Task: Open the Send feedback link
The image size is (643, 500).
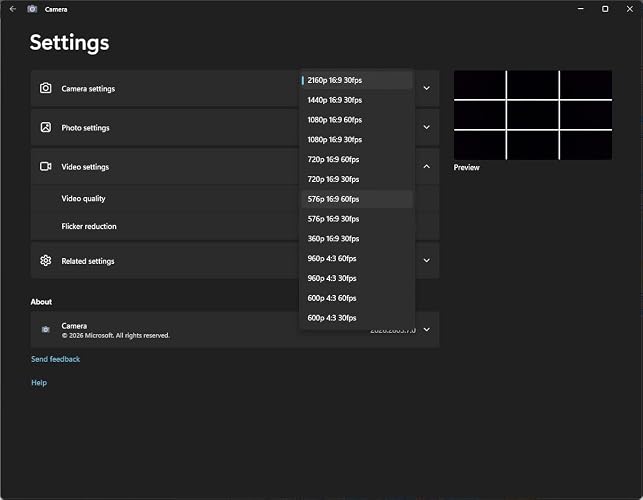Action: click(x=55, y=359)
